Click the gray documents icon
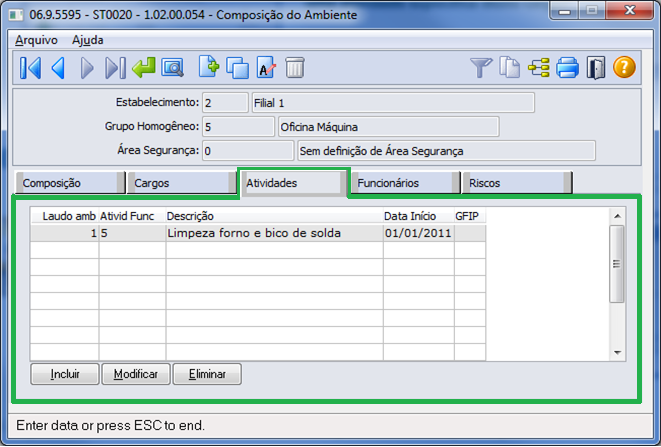 [x=510, y=67]
